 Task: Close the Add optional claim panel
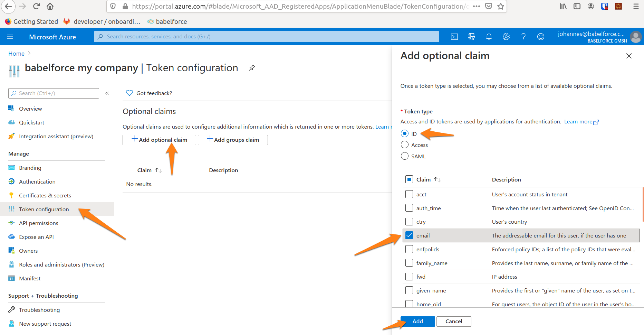(x=629, y=56)
